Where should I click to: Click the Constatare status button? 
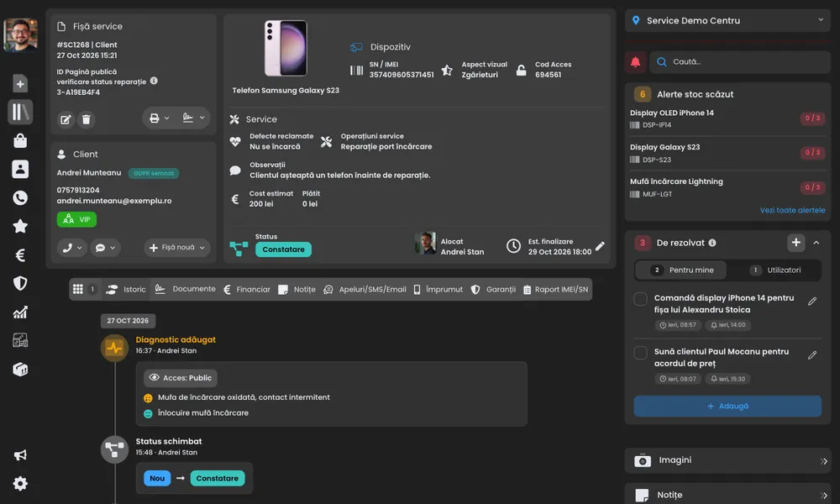(x=283, y=249)
